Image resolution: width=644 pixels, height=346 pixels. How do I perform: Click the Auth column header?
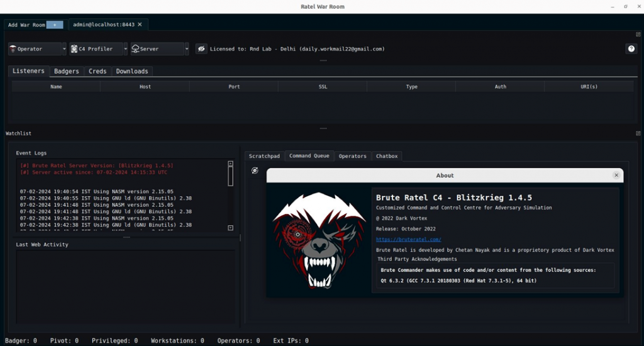click(500, 87)
